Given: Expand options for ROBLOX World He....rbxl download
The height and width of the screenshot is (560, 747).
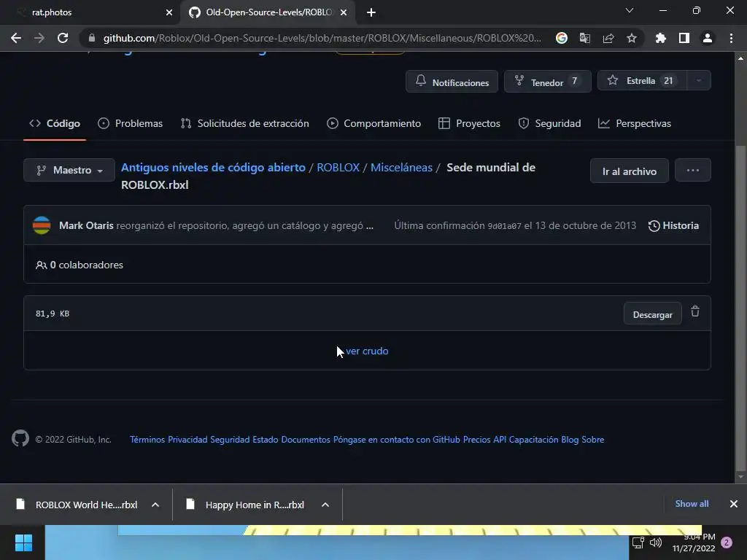Looking at the screenshot, I should point(155,505).
